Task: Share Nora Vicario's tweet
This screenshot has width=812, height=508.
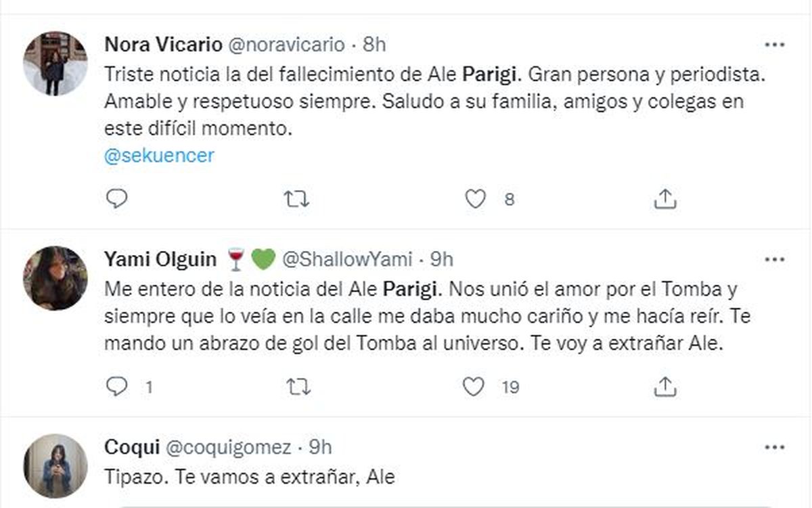Action: coord(666,198)
